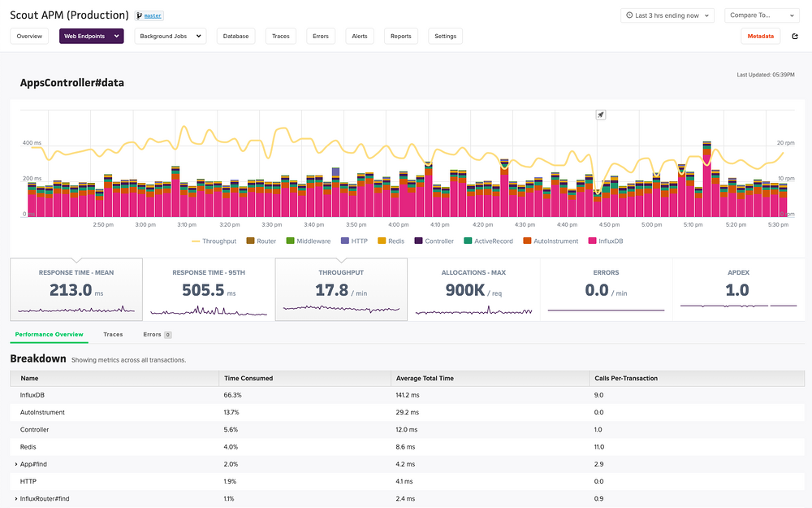Viewport: 812px width, 508px height.
Task: Click the Last Updated: 05:39PM text
Action: coord(766,75)
